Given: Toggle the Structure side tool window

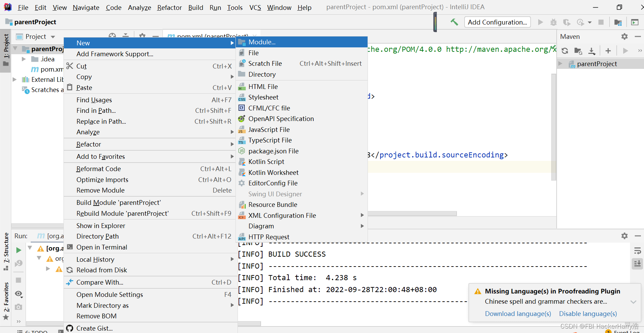Looking at the screenshot, I should pos(6,252).
